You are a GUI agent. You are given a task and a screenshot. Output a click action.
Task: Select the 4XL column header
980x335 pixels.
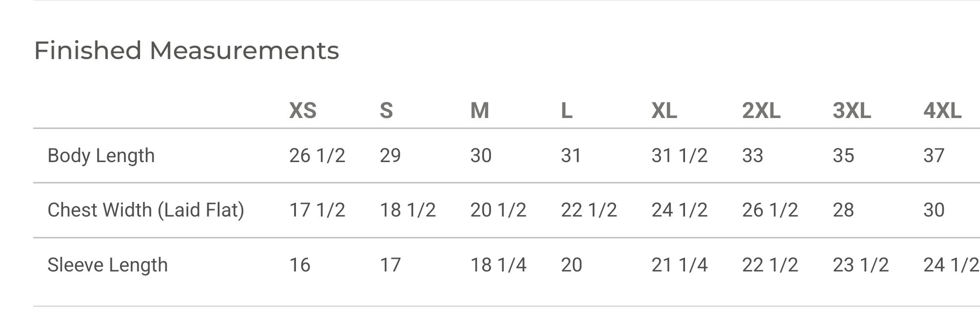(x=942, y=111)
